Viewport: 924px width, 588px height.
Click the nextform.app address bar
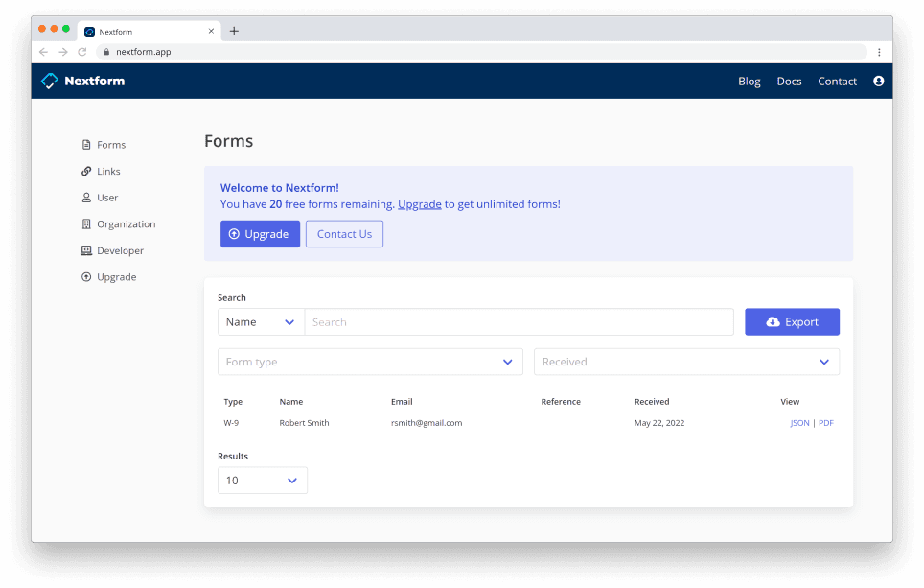click(x=481, y=52)
